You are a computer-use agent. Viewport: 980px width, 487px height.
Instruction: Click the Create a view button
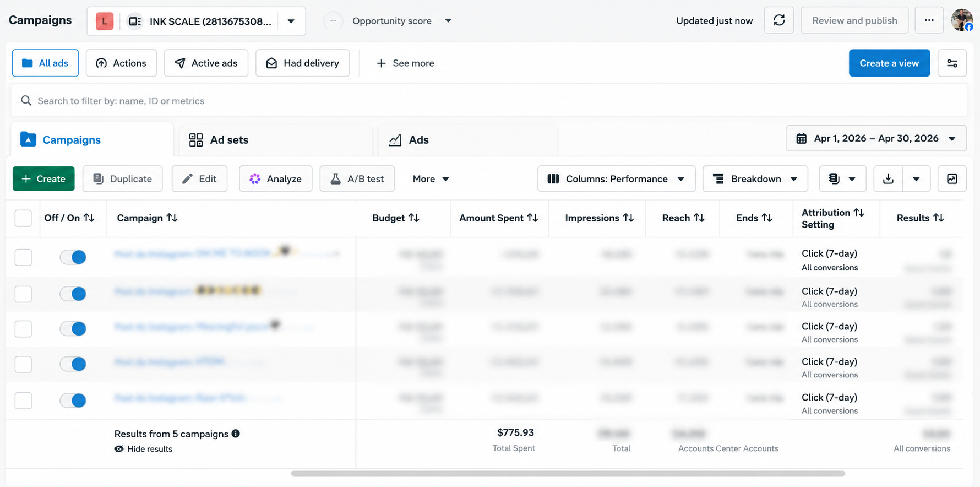(889, 63)
